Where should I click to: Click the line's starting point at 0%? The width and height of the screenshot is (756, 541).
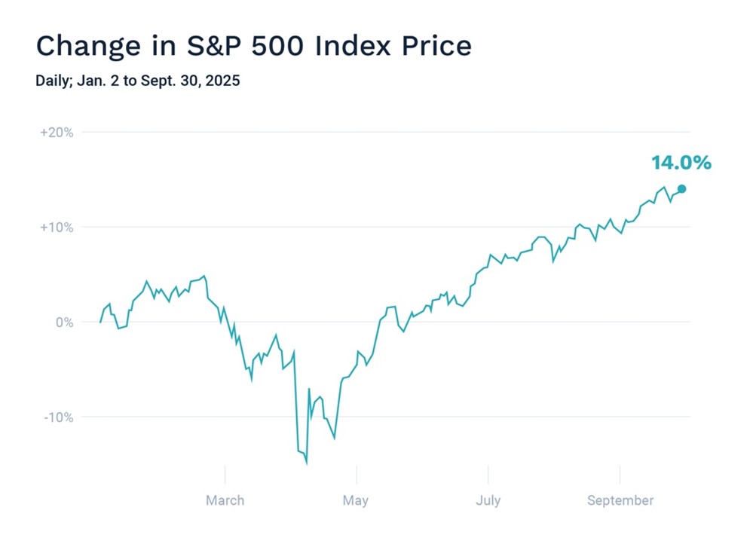(x=100, y=322)
